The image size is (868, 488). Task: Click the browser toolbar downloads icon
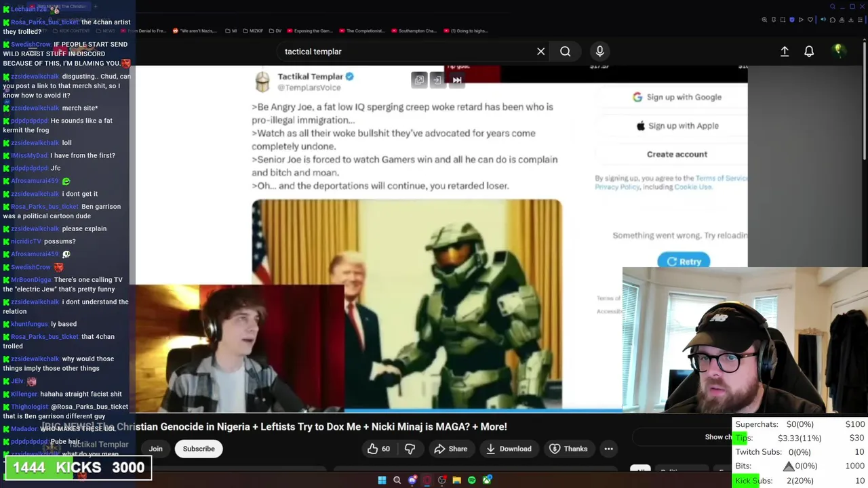pos(850,20)
